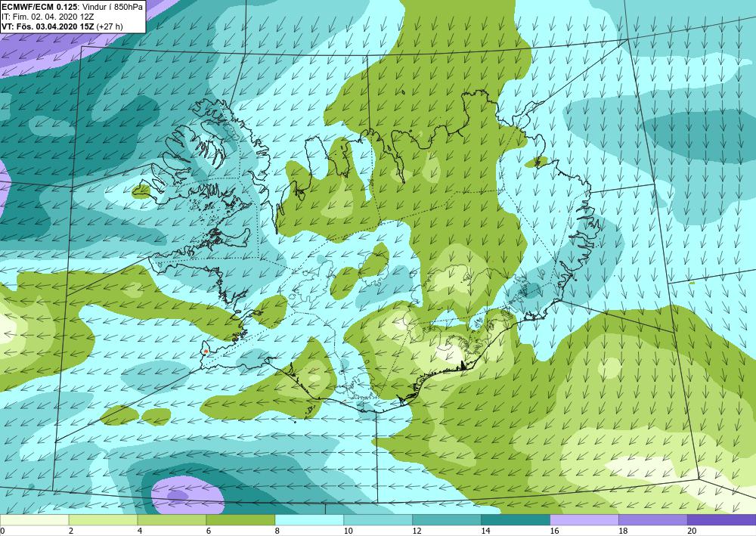Click the legend number '10'
Image resolution: width=756 pixels, height=536 pixels.
(348, 531)
